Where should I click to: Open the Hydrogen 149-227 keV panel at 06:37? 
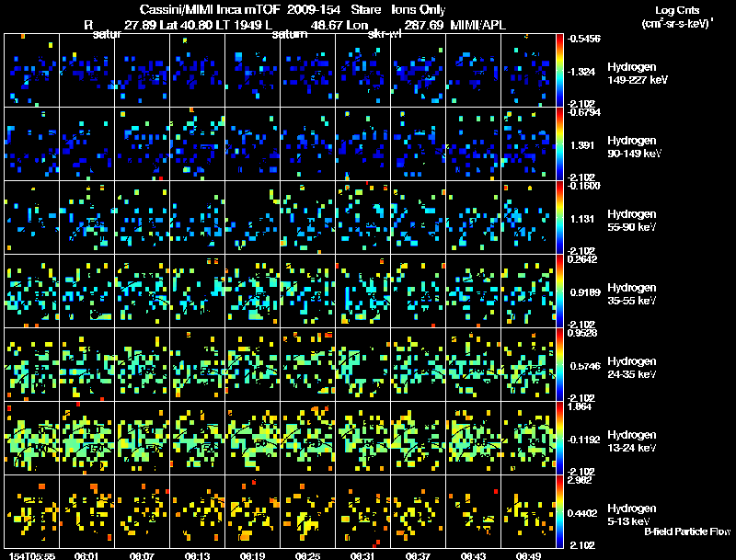[419, 71]
